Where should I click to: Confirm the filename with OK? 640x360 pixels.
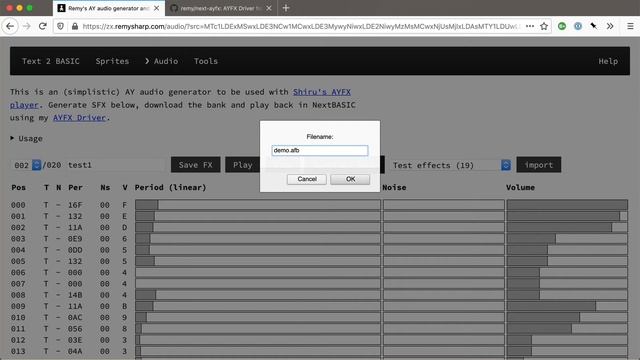(x=350, y=179)
